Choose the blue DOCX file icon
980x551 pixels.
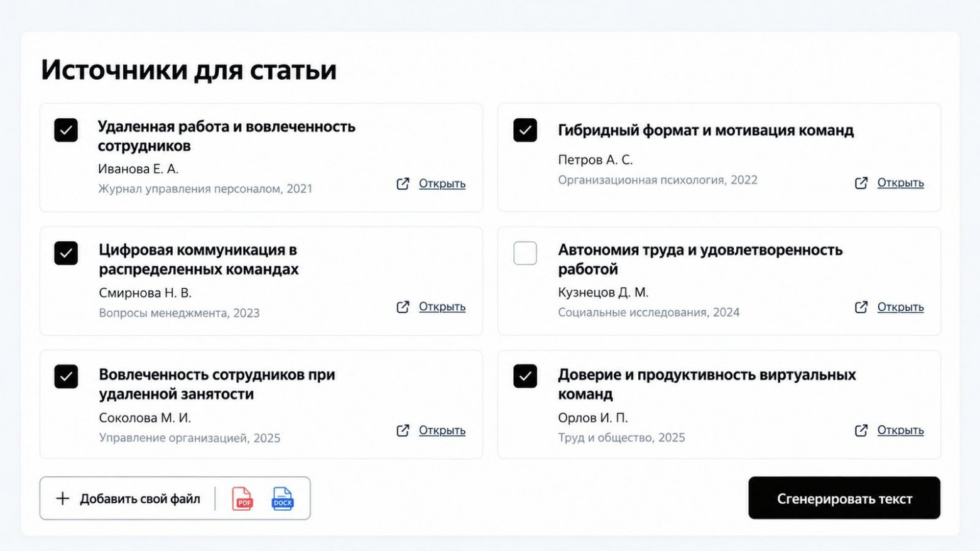[x=283, y=499]
